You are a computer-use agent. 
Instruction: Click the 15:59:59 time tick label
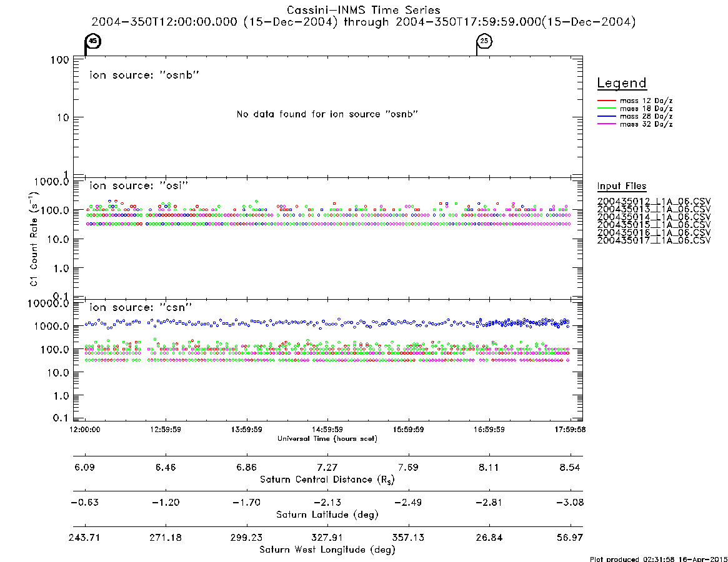pyautogui.click(x=408, y=430)
